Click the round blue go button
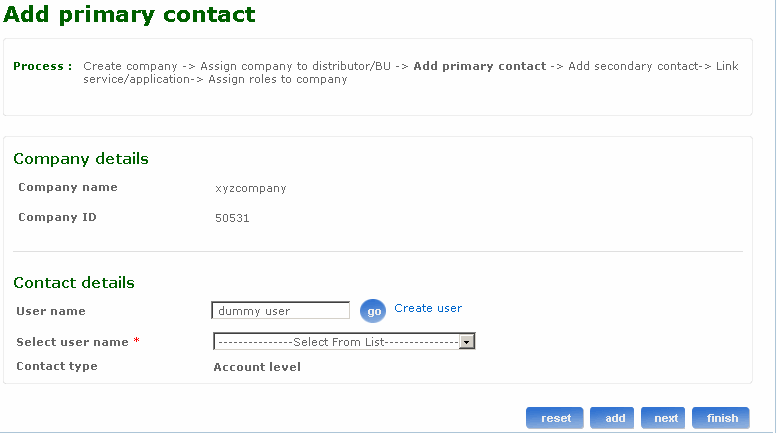The width and height of the screenshot is (777, 434). (372, 311)
